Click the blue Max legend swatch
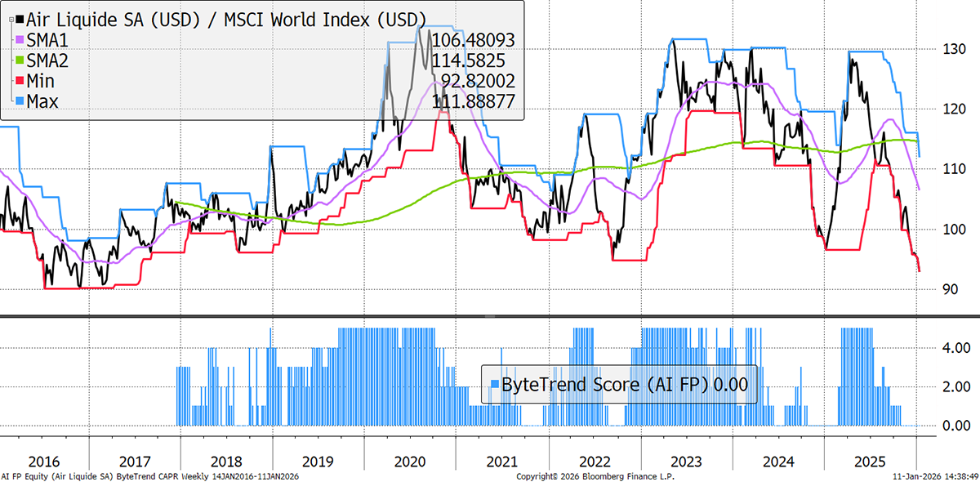The height and width of the screenshot is (482, 980). [20, 101]
